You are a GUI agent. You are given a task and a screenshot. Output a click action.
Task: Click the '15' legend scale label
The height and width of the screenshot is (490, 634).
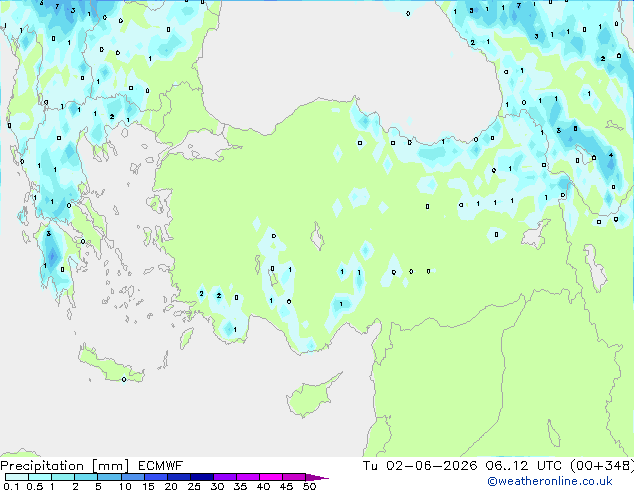(148, 486)
